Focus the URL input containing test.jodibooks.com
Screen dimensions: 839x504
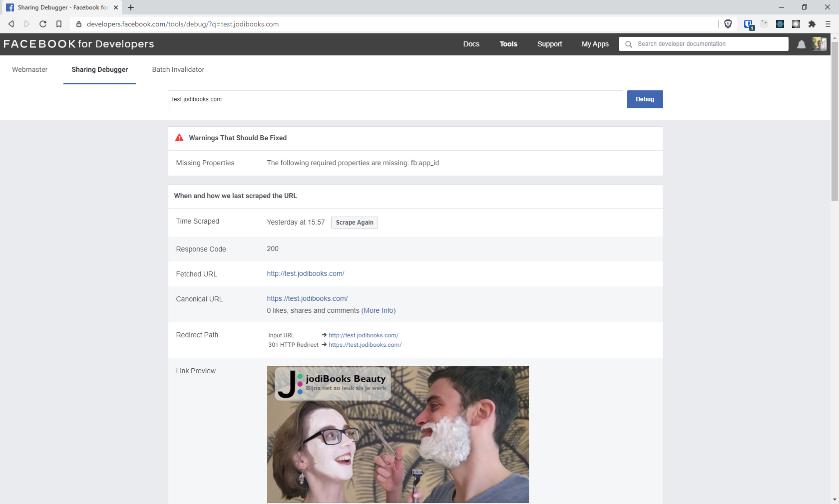click(395, 99)
